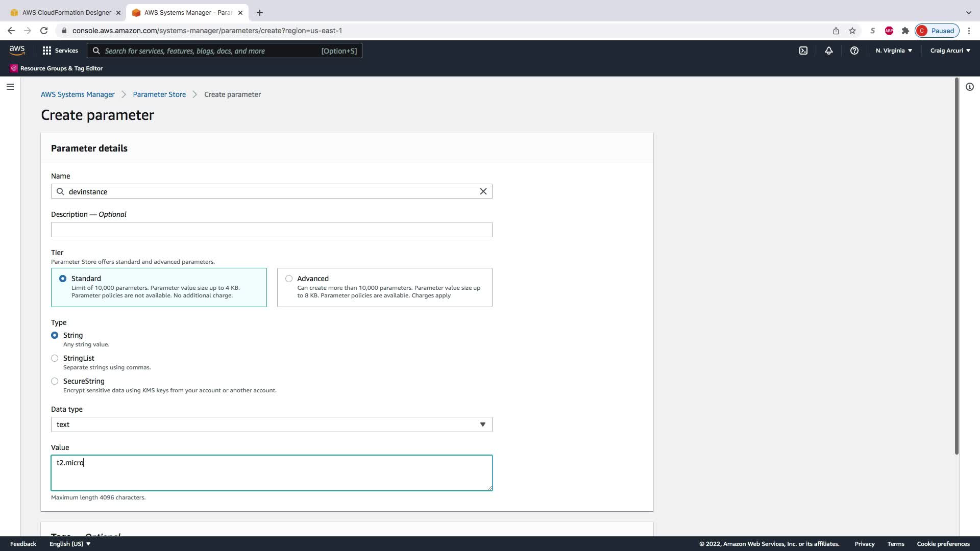This screenshot has width=980, height=551.
Task: Open a new browser tab
Action: coord(259,13)
